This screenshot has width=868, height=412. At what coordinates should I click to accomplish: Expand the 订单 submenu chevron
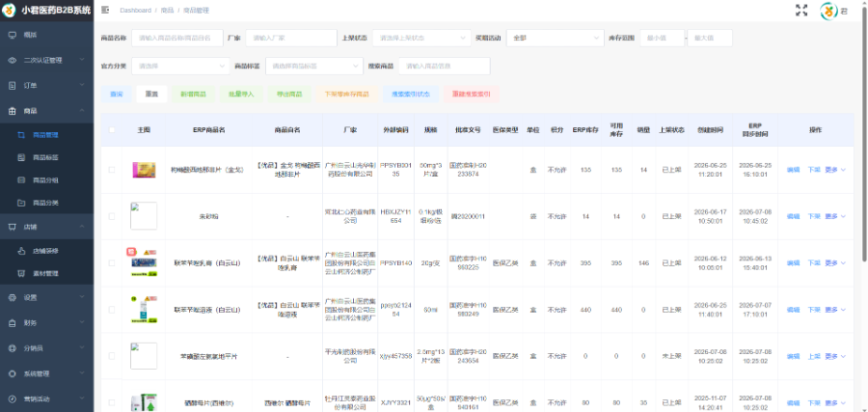82,85
